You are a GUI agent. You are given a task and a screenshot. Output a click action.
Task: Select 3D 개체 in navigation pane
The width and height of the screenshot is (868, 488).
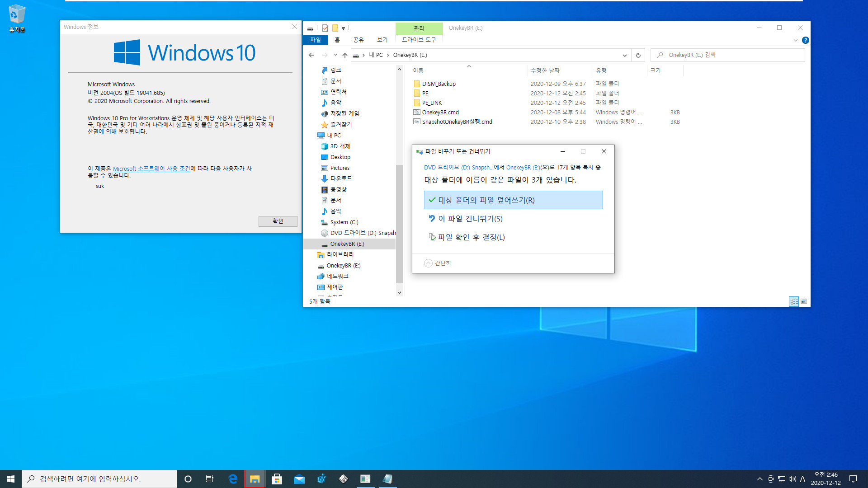pos(340,146)
